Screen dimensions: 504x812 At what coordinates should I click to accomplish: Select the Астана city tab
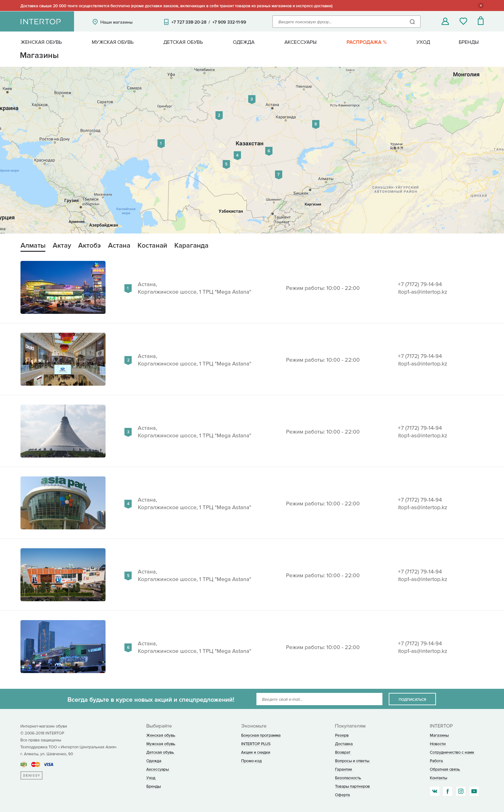(x=119, y=246)
